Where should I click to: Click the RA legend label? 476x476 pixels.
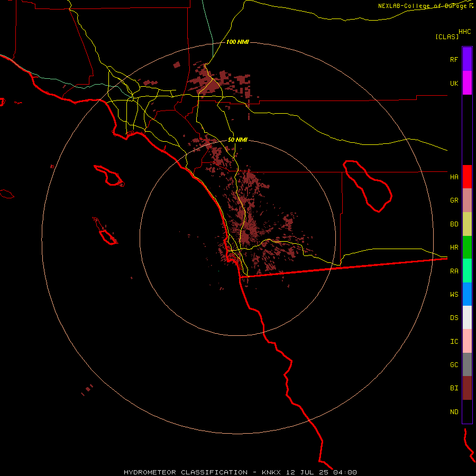[x=454, y=271]
